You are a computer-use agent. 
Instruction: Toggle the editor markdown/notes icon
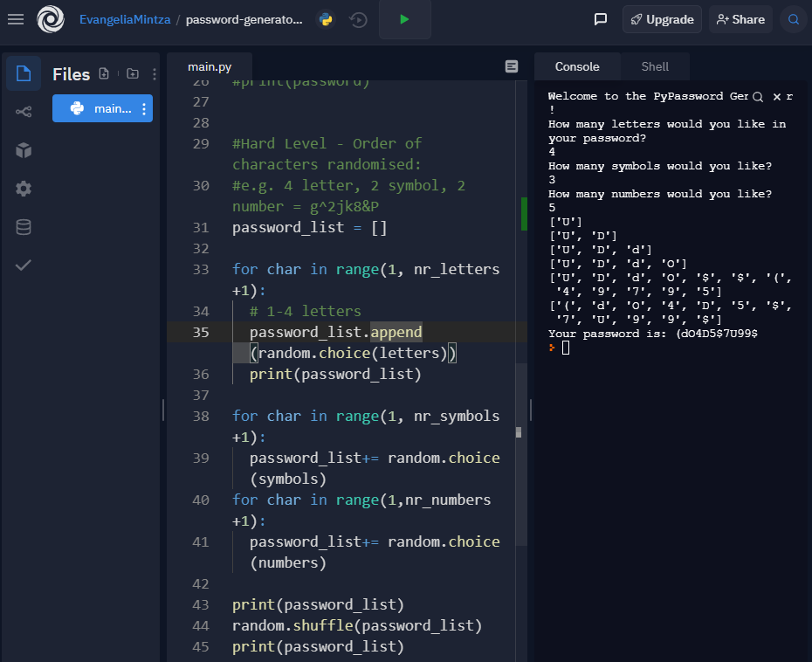click(x=511, y=66)
